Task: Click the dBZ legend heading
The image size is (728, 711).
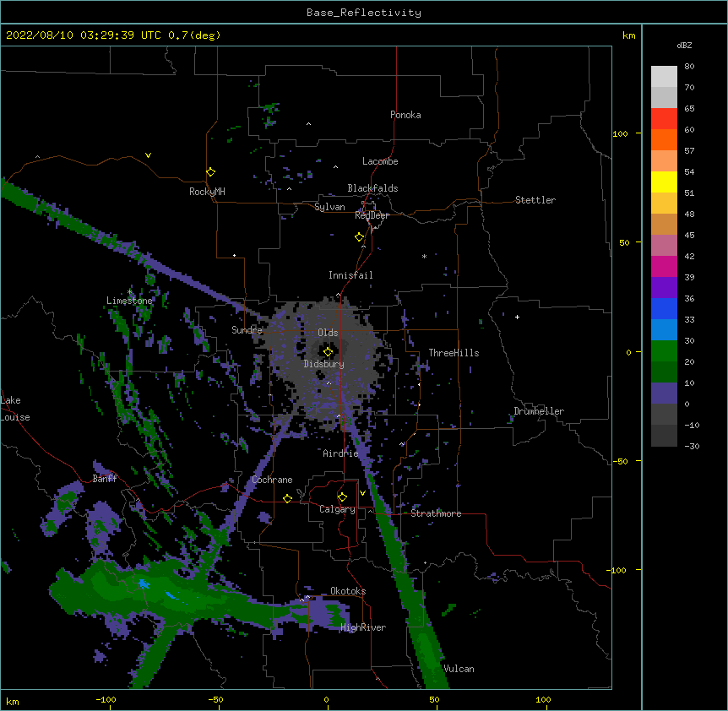Action: [684, 46]
